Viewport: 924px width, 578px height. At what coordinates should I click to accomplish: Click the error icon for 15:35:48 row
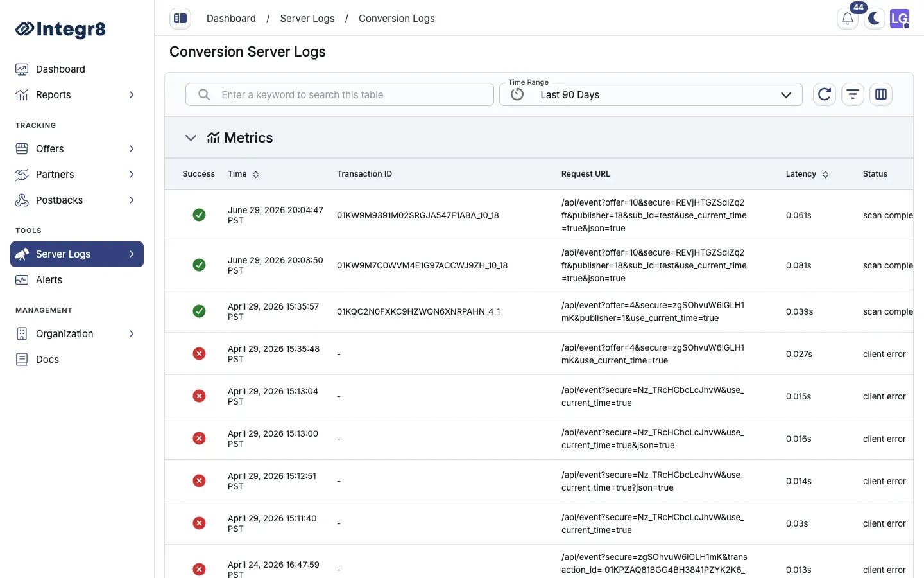(x=200, y=353)
